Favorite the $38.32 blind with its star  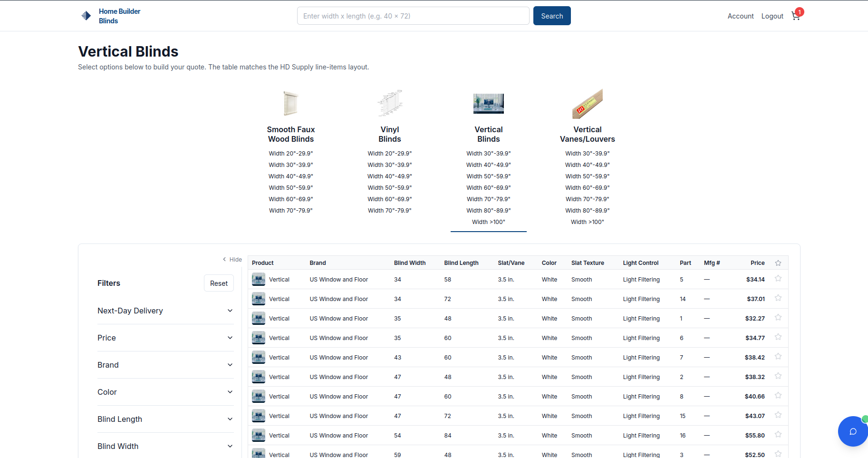tap(778, 376)
